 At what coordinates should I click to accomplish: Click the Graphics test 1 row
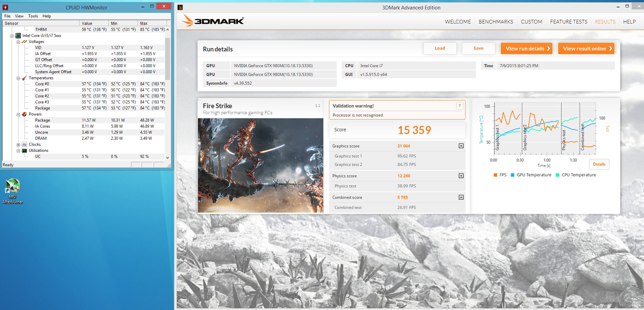(397, 156)
